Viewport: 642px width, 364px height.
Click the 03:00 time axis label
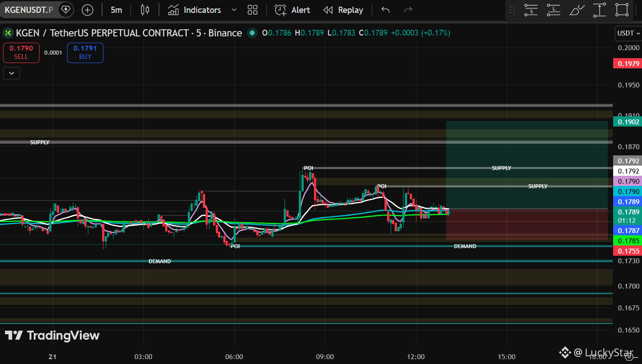coord(143,357)
